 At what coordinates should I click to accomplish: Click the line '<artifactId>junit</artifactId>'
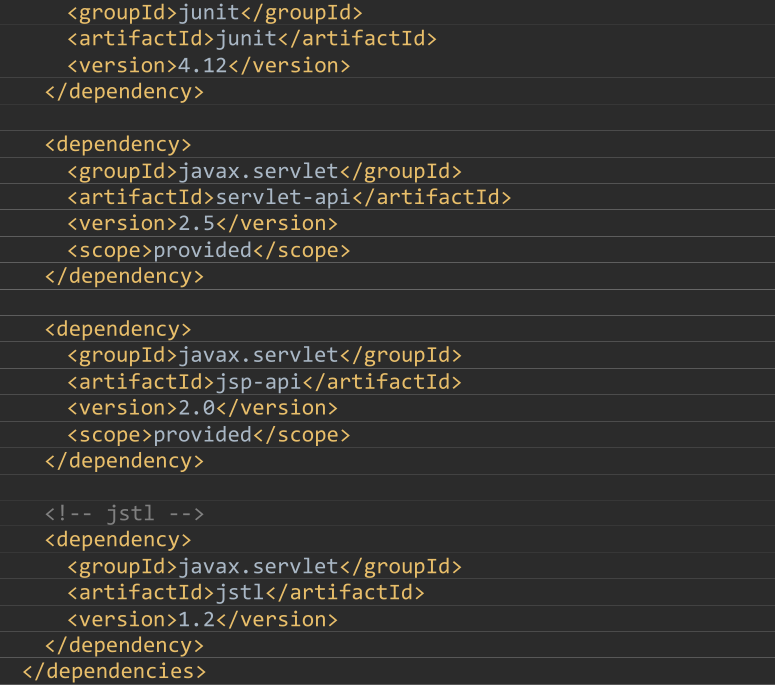pos(252,39)
